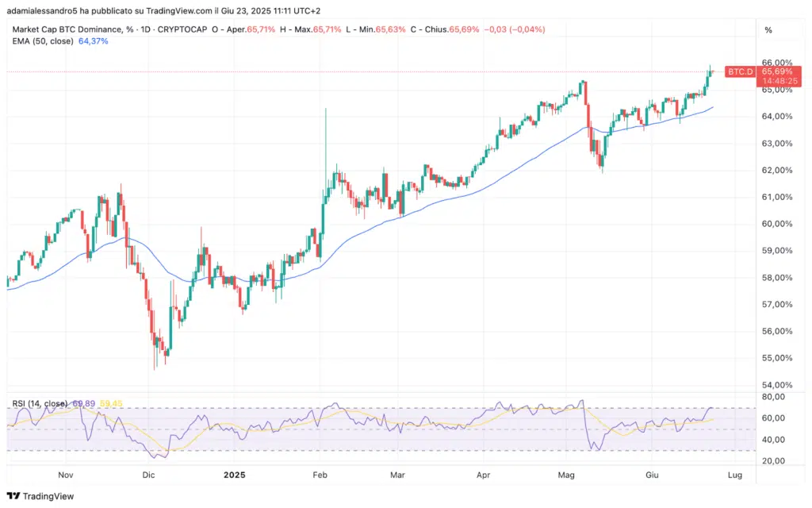Click the bar countdown timer 14:48:25
The height and width of the screenshot is (508, 812).
click(776, 81)
